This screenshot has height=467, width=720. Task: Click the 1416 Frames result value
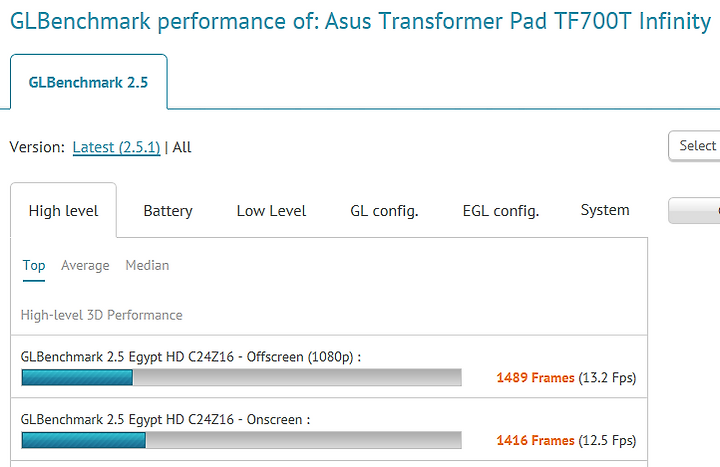pyautogui.click(x=535, y=441)
